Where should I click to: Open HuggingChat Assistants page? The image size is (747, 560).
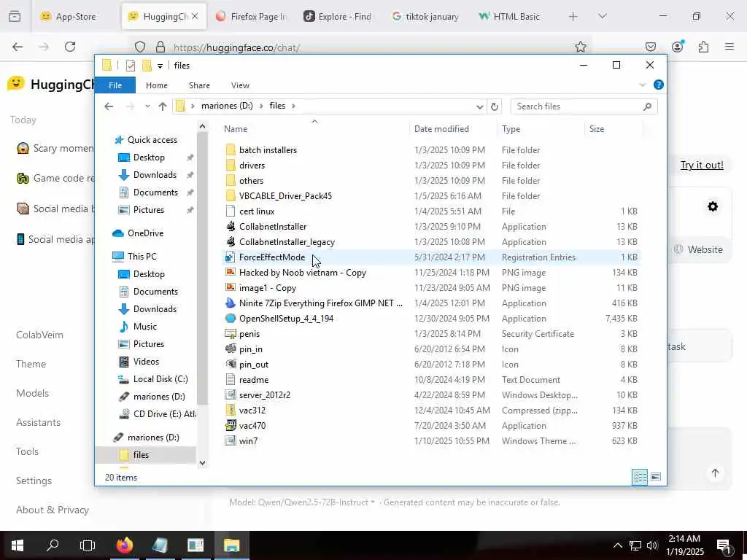pyautogui.click(x=38, y=422)
